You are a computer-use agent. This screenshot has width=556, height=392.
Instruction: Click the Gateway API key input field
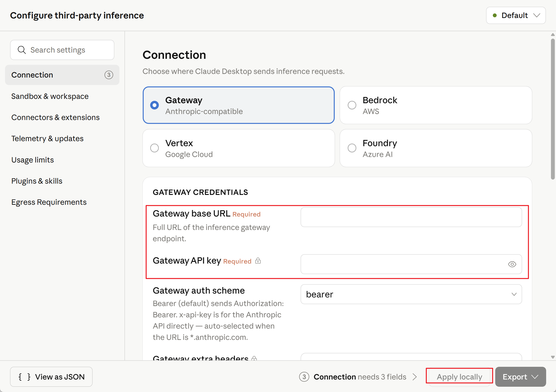coord(411,264)
